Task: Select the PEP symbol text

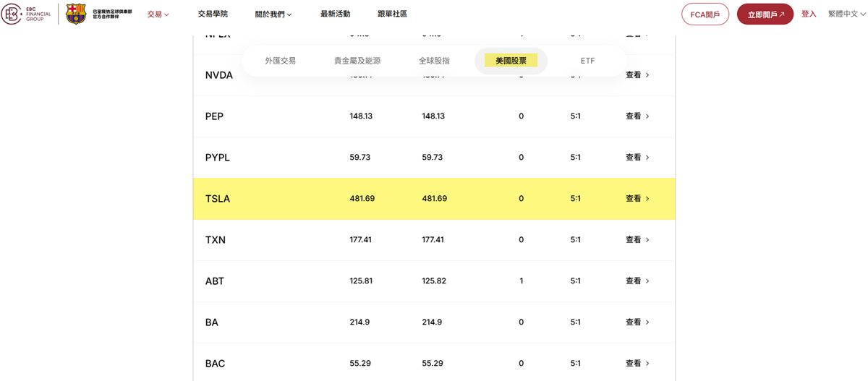Action: click(214, 116)
